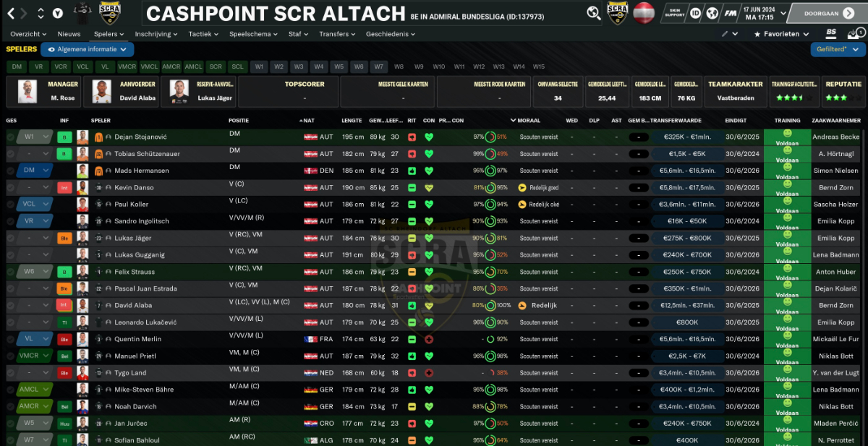Open the globe search icon

coord(594,12)
